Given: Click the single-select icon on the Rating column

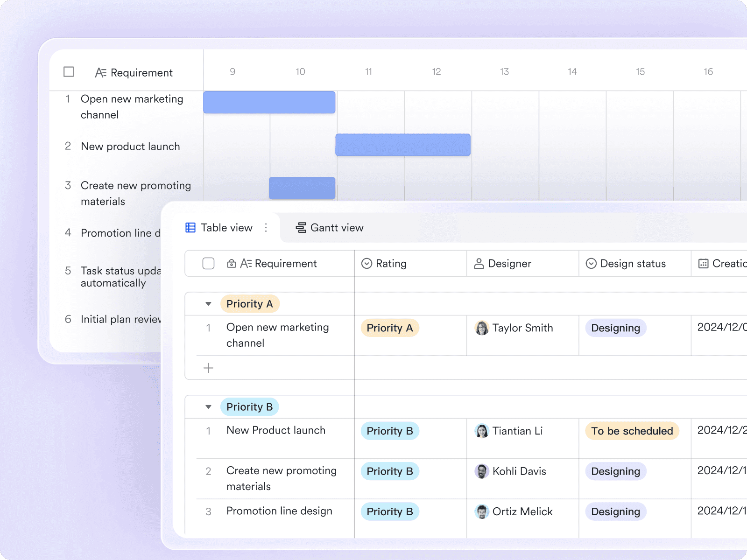Looking at the screenshot, I should point(366,264).
